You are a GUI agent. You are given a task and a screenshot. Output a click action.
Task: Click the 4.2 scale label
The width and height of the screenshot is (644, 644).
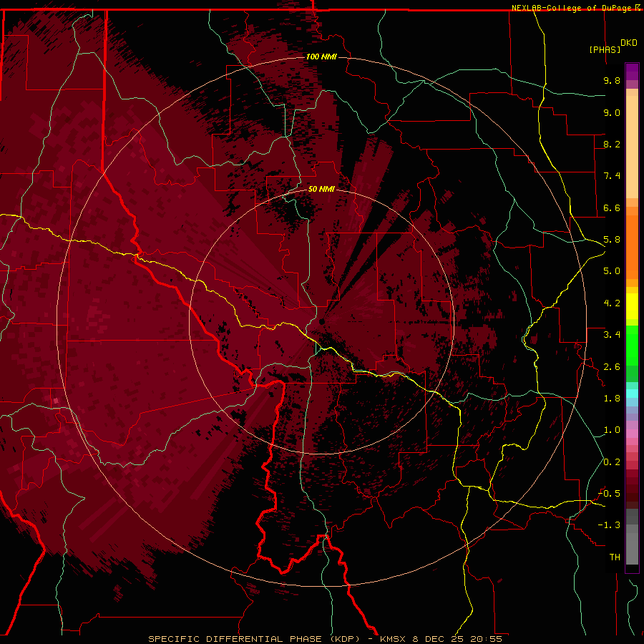(612, 303)
